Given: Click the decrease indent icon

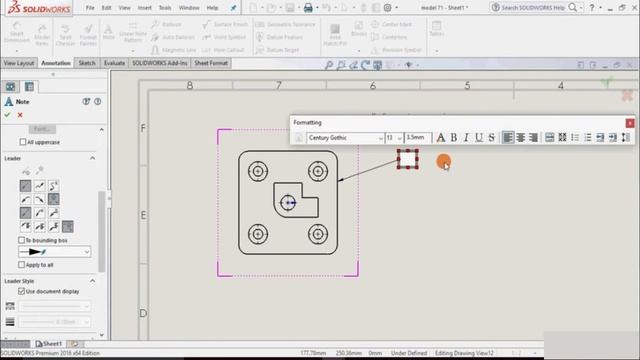Looking at the screenshot, I should tap(600, 138).
